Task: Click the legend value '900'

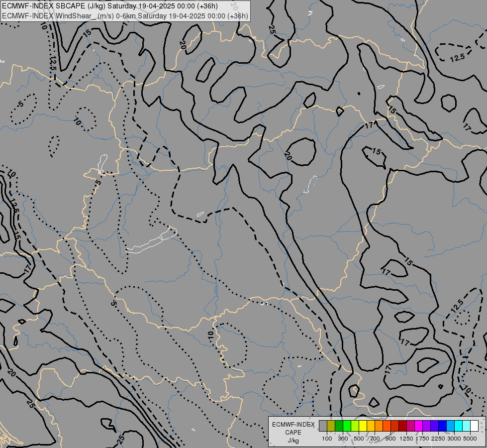Action: (x=390, y=439)
